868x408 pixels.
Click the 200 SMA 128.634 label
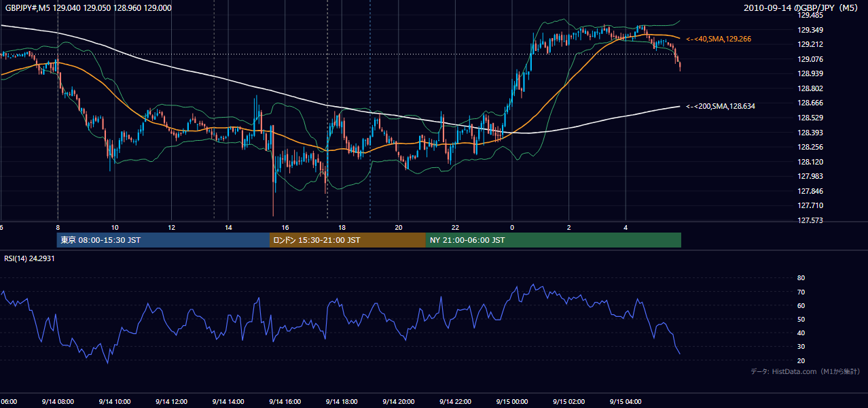(x=721, y=106)
